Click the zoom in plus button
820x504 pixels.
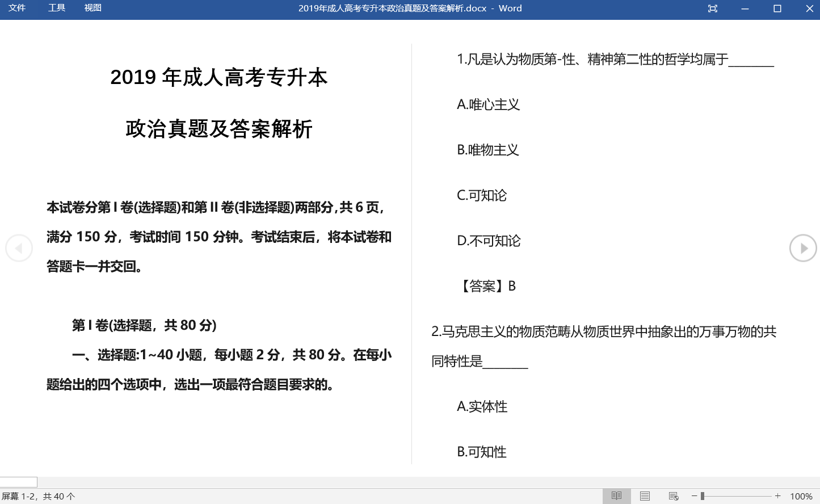pyautogui.click(x=778, y=496)
